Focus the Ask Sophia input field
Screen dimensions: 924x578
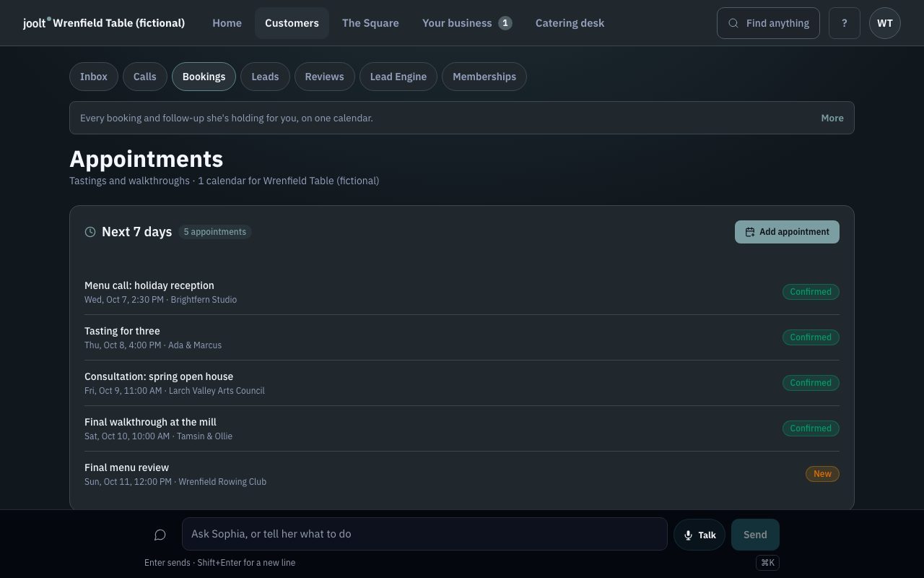tap(424, 534)
